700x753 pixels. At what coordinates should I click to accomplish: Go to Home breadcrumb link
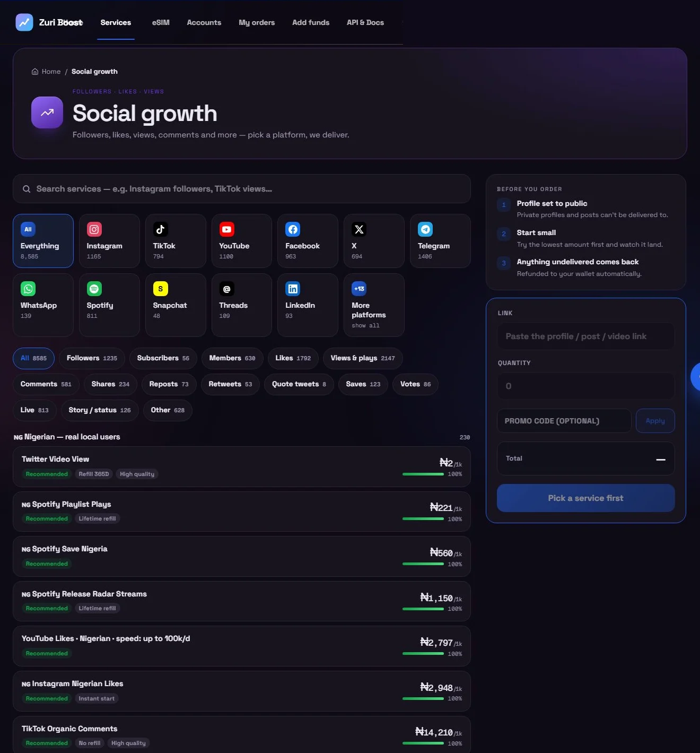click(51, 72)
